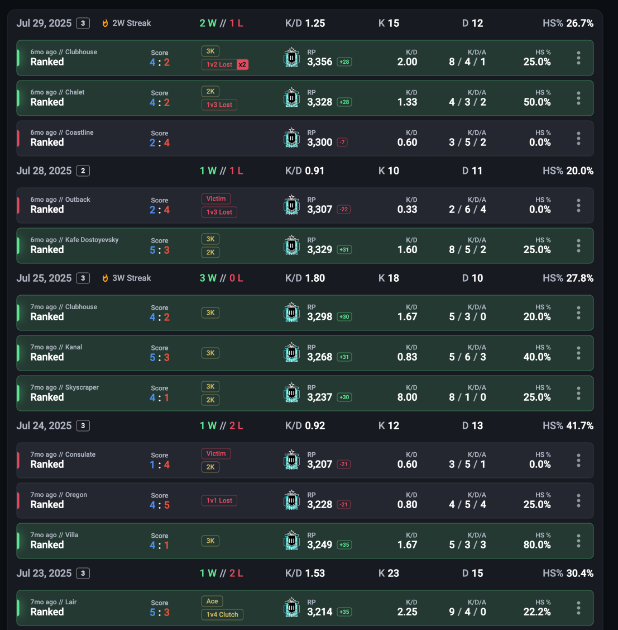Click the flame icon beside 2W Streak
618x630 pixels.
[105, 23]
